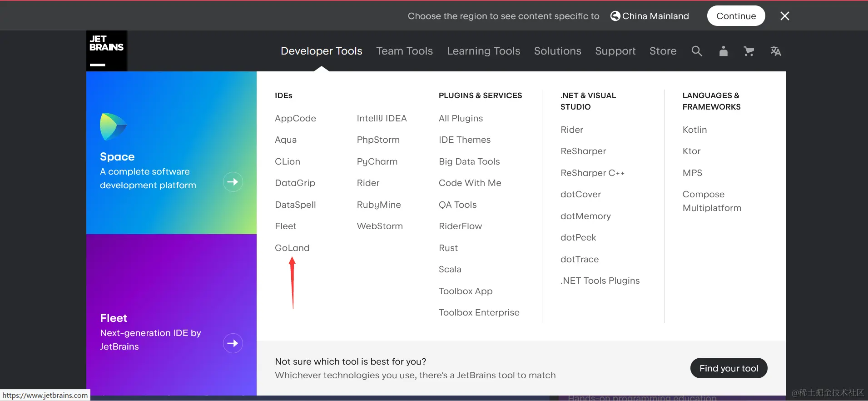Open the ReSharper link

(583, 151)
